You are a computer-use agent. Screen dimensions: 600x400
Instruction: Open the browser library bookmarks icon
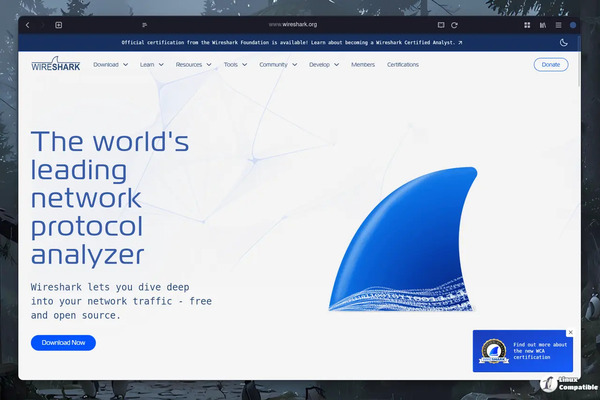point(542,24)
